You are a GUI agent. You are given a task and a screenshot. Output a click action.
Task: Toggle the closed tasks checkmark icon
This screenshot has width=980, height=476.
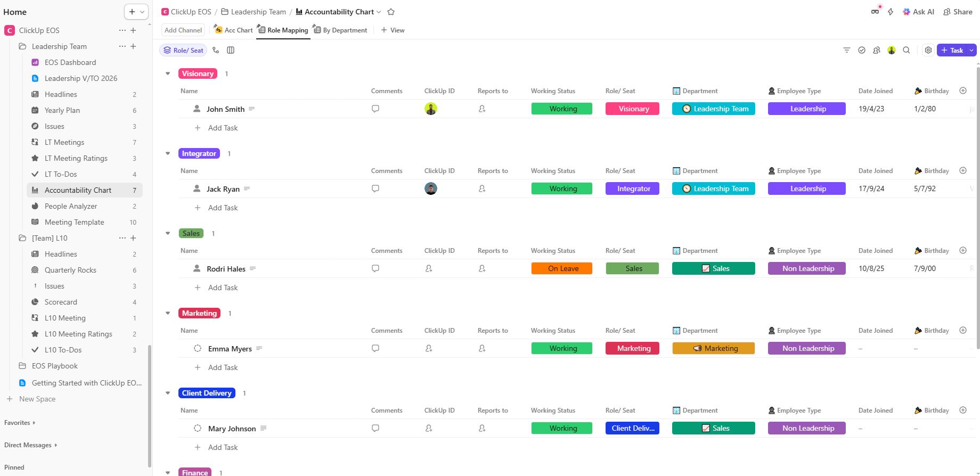[861, 50]
